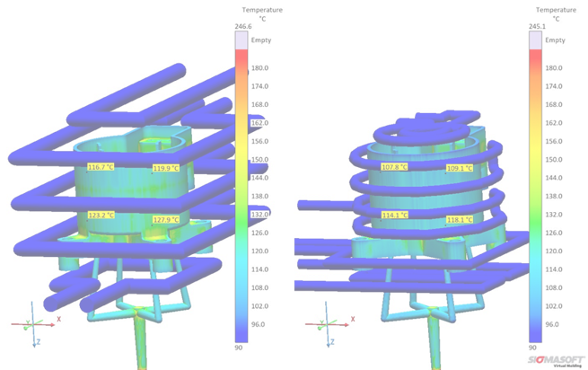Viewport: 588px width, 370px height.
Task: Select the 116.7 °C temperature probe label
Action: 101,168
